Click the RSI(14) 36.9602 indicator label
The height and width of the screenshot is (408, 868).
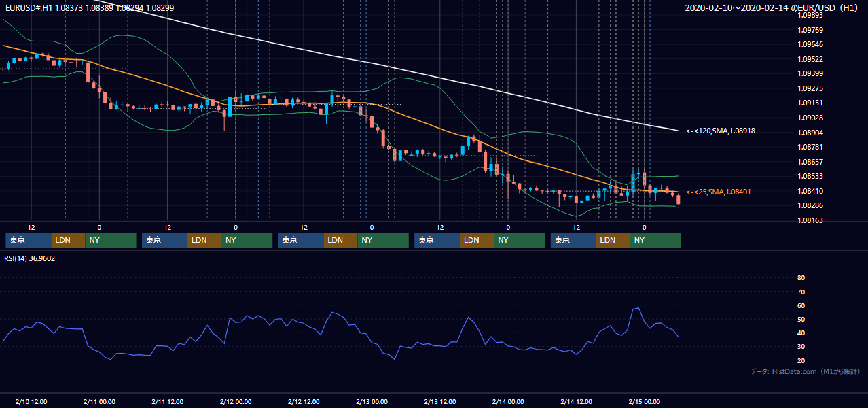click(30, 258)
